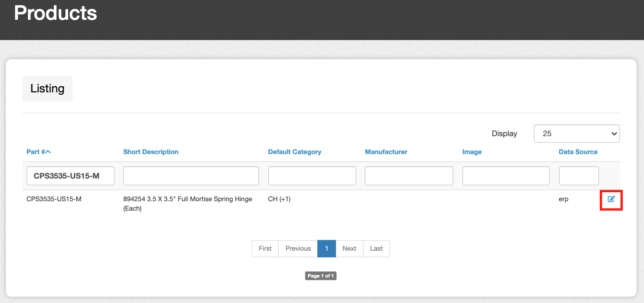
Task: Sort by Part # column header
Action: [x=38, y=152]
